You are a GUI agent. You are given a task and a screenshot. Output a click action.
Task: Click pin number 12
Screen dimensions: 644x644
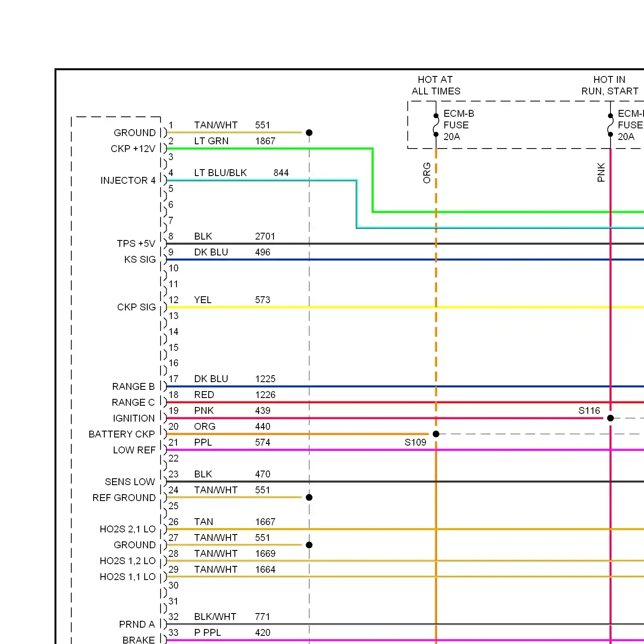pos(173,300)
